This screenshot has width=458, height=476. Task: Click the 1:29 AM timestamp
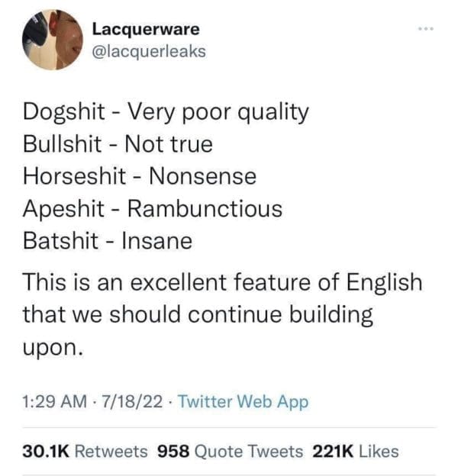tap(55, 401)
